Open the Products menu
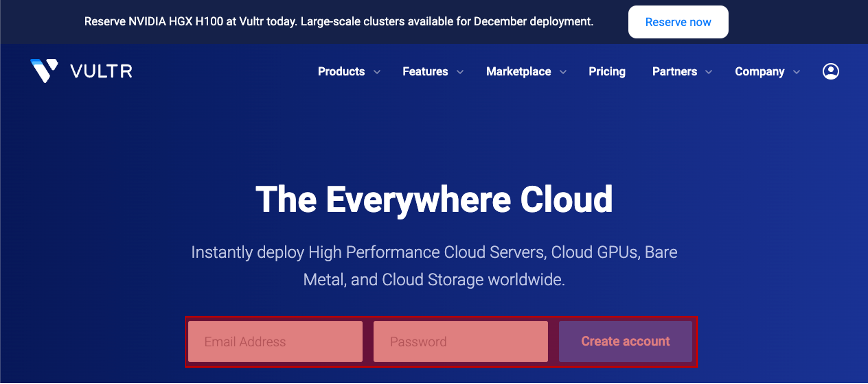The height and width of the screenshot is (384, 868). (341, 71)
